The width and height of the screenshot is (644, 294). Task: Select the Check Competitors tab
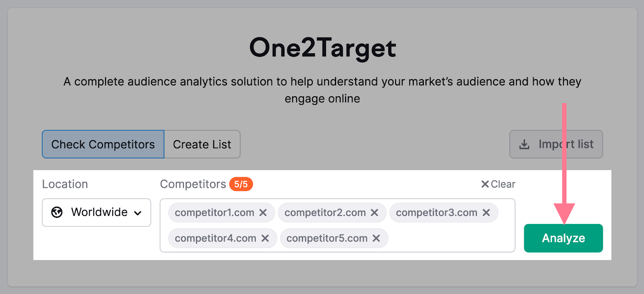pyautogui.click(x=103, y=144)
